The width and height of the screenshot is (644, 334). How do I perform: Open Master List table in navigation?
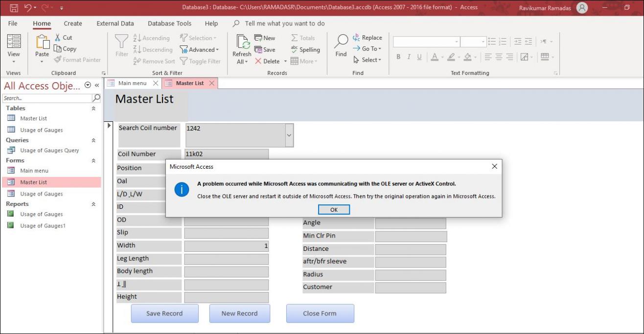click(33, 118)
